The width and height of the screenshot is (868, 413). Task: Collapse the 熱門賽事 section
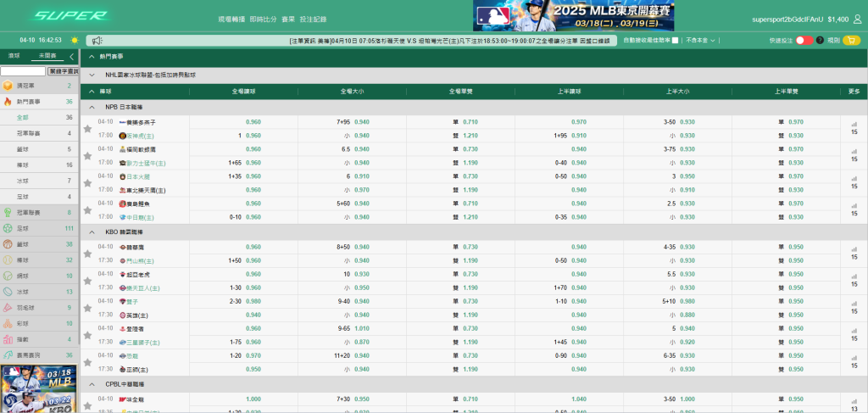point(92,57)
